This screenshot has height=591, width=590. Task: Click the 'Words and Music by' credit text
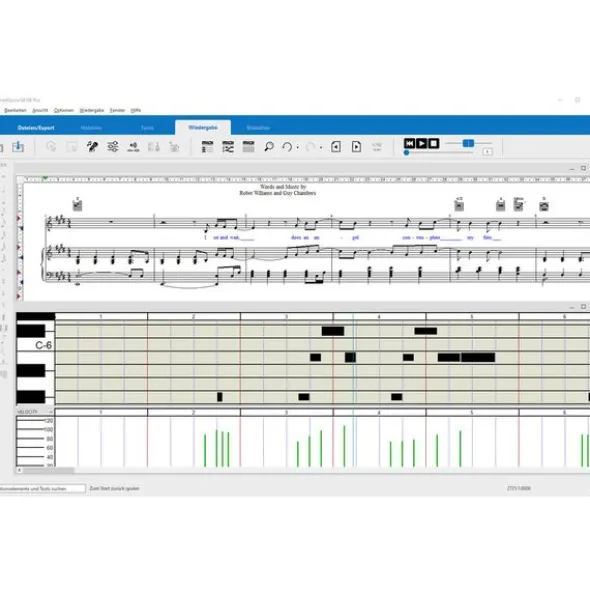283,187
